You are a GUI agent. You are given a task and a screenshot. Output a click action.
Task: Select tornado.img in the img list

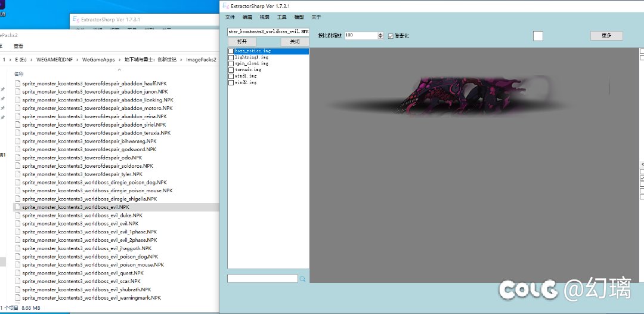point(248,70)
